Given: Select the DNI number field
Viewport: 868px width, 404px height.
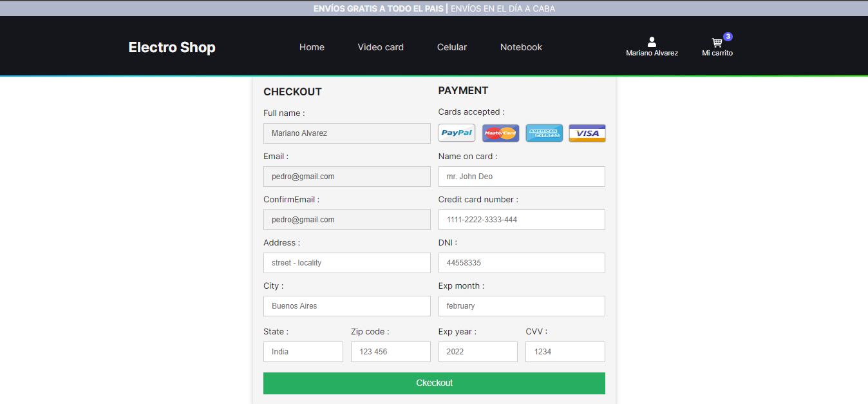Looking at the screenshot, I should (x=522, y=262).
